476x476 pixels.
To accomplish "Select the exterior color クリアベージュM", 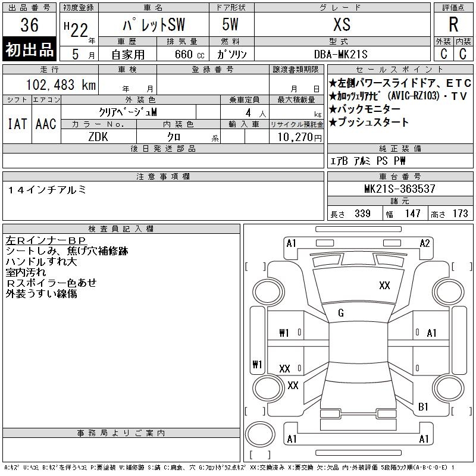I will [128, 112].
